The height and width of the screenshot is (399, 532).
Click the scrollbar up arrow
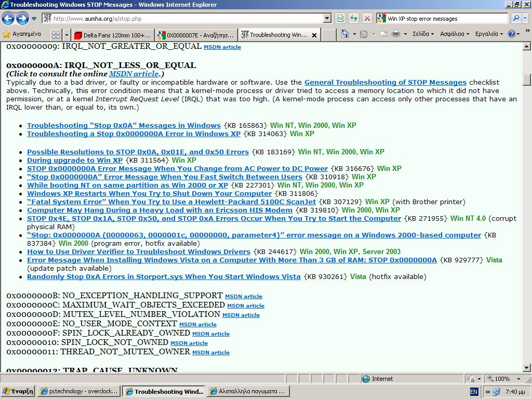coord(527,46)
